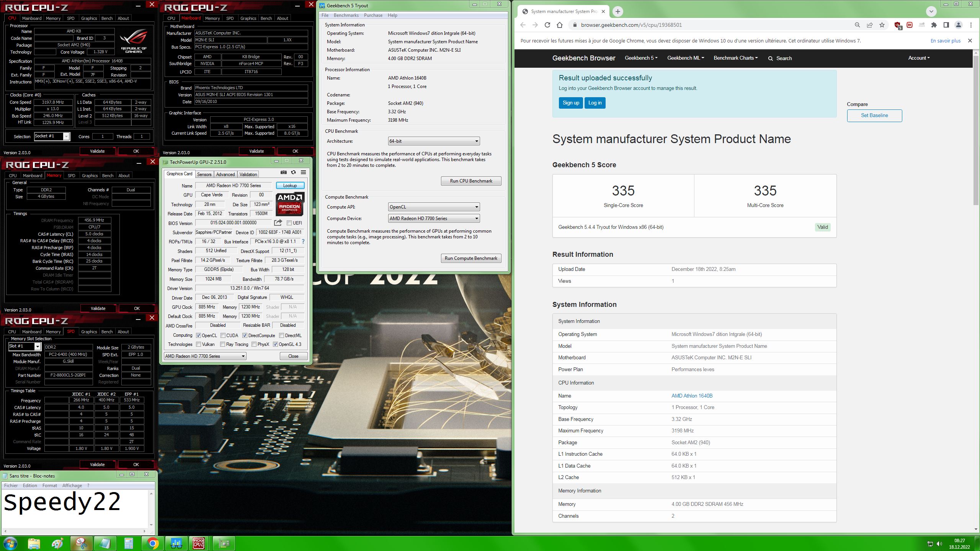Click the red fast-forward extension icon
Image resolution: width=980 pixels, height=551 pixels.
910,25
